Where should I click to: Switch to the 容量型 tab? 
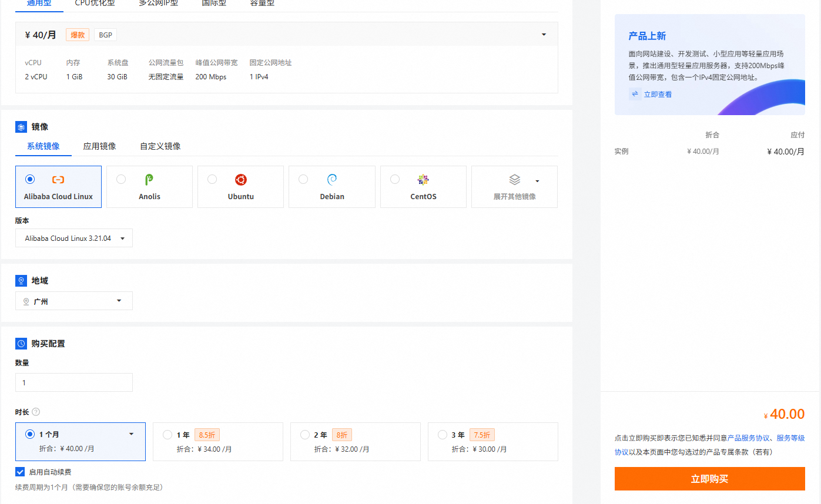point(262,3)
